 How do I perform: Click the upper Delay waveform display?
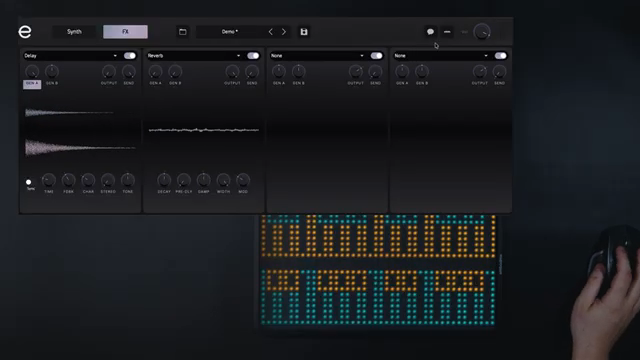tap(69, 112)
